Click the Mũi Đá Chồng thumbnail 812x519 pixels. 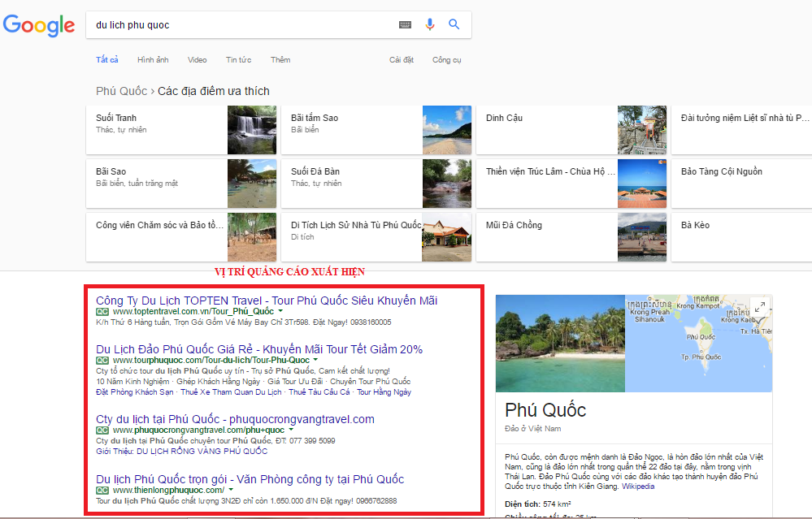(642, 237)
